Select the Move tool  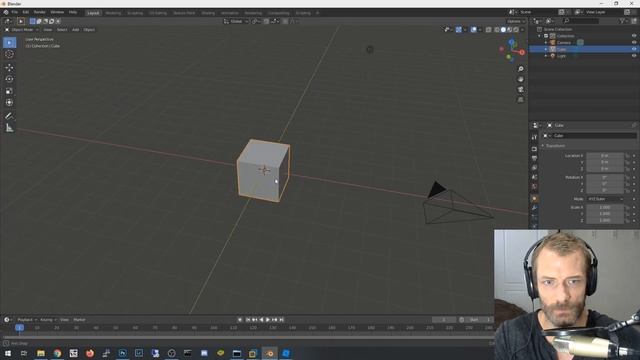[x=9, y=67]
